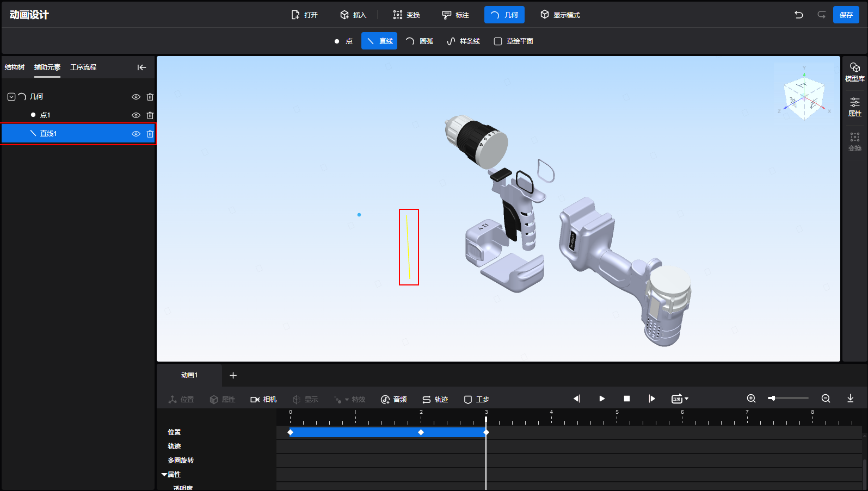The height and width of the screenshot is (491, 868).
Task: Select keyframe at 3 seconds
Action: click(x=486, y=432)
